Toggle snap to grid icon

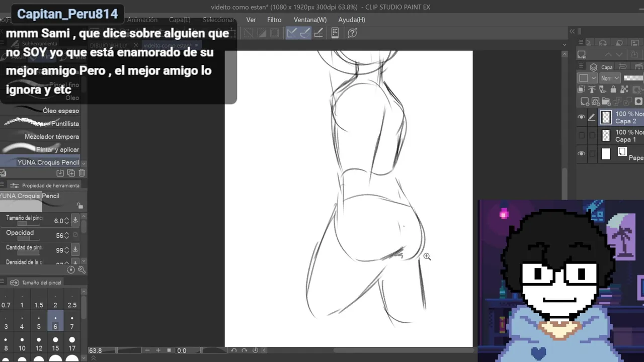click(318, 33)
